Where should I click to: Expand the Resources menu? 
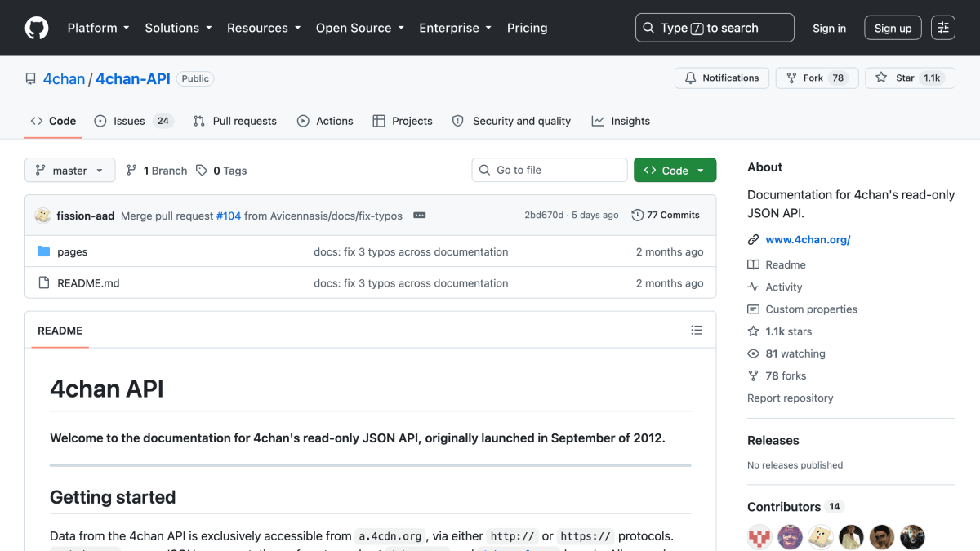click(x=263, y=28)
